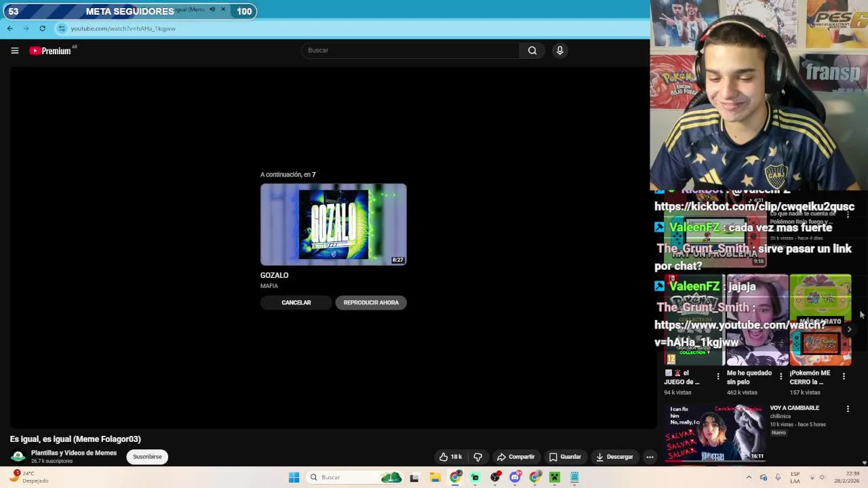Viewport: 868px width, 488px height.
Task: Click Windows taskbar search box
Action: 353,477
